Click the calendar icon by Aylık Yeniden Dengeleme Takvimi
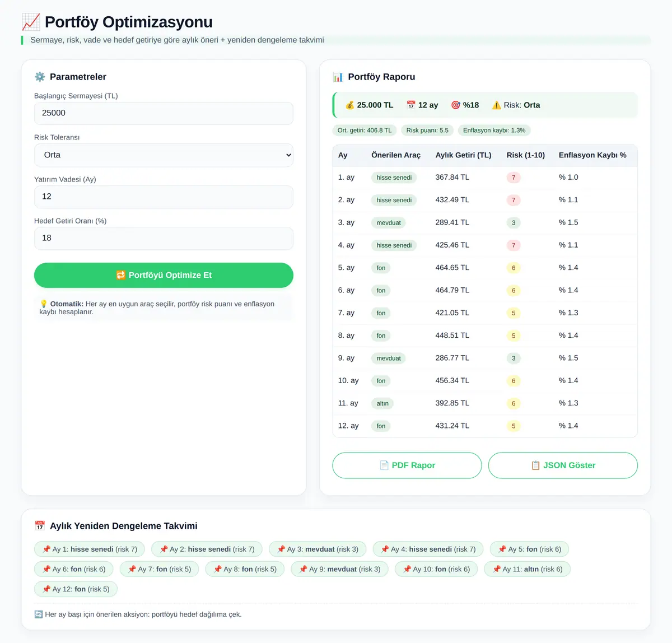 coord(40,526)
